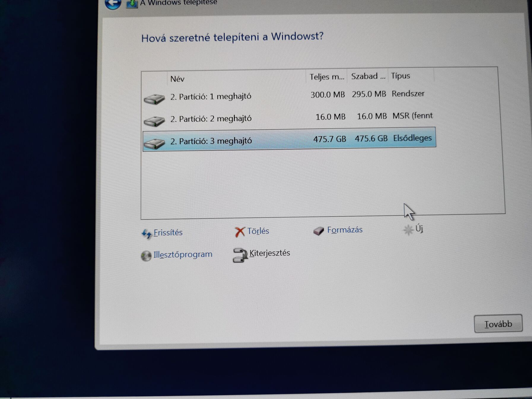Format partition using Formázás link
Screen dimensions: 532x399
(345, 230)
